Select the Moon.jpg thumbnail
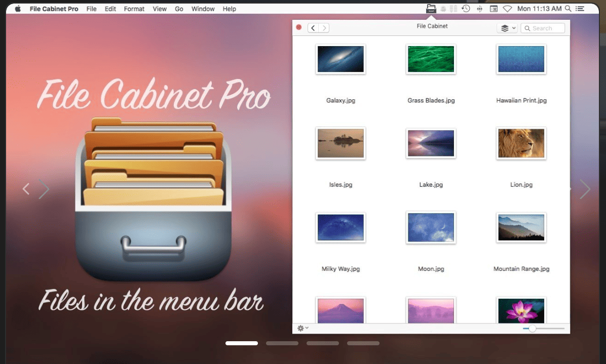This screenshot has width=606, height=364. click(x=431, y=227)
